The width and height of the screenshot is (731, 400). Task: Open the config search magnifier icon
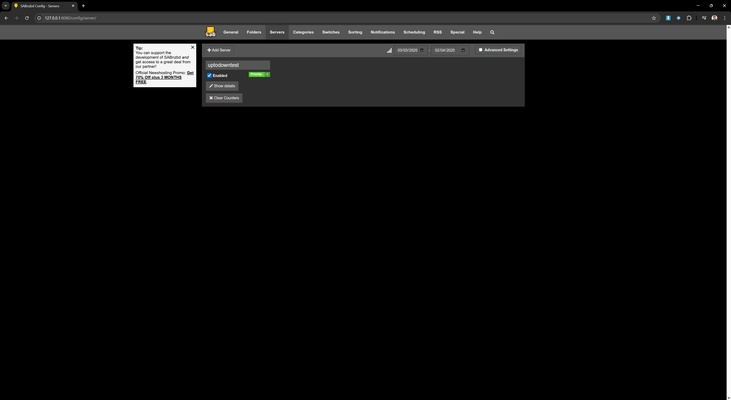[x=492, y=32]
